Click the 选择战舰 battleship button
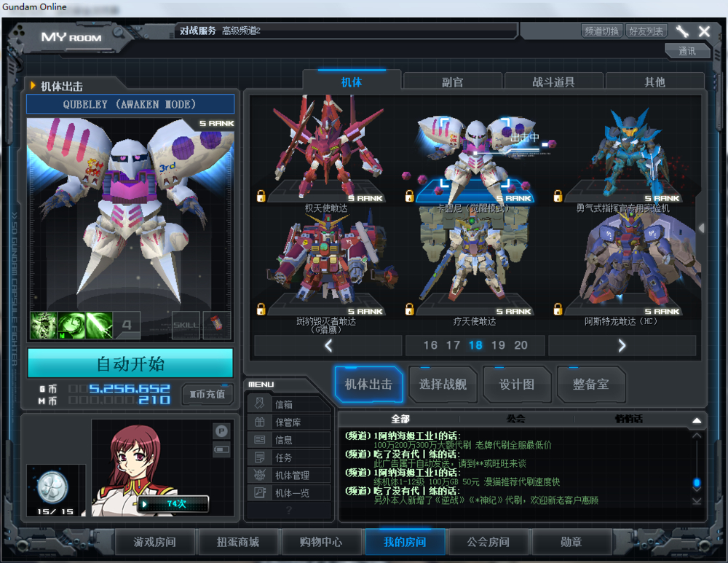The width and height of the screenshot is (728, 563). click(443, 384)
